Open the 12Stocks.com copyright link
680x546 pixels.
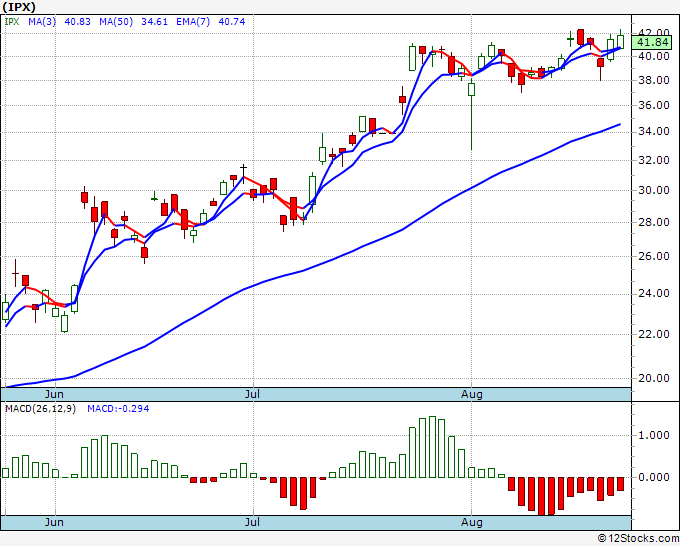[x=638, y=539]
